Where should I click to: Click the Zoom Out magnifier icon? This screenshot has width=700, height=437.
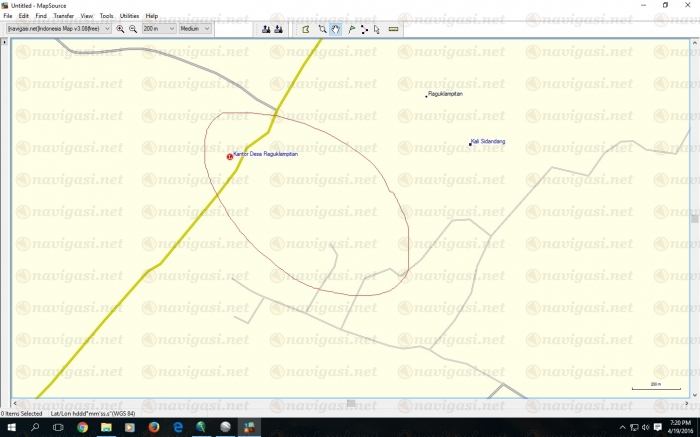[x=133, y=29]
